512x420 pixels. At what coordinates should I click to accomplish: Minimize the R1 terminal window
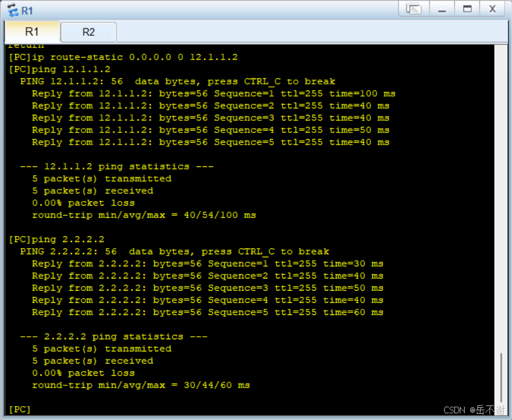[x=442, y=9]
